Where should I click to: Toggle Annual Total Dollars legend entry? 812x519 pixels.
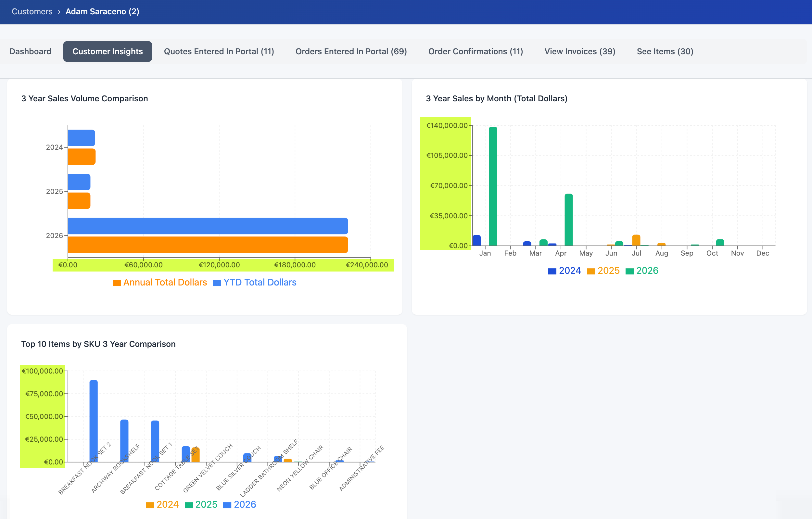(160, 282)
